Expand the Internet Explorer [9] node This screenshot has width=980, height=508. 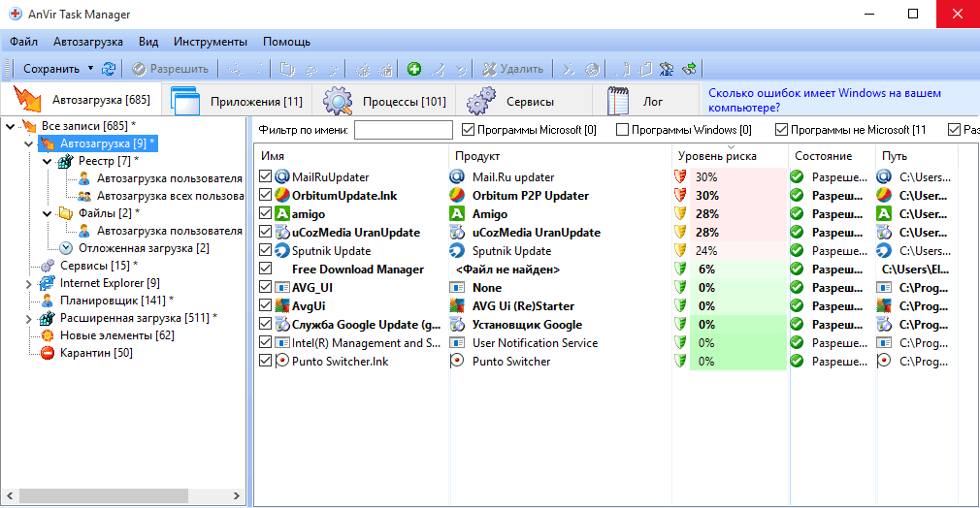pos(29,284)
